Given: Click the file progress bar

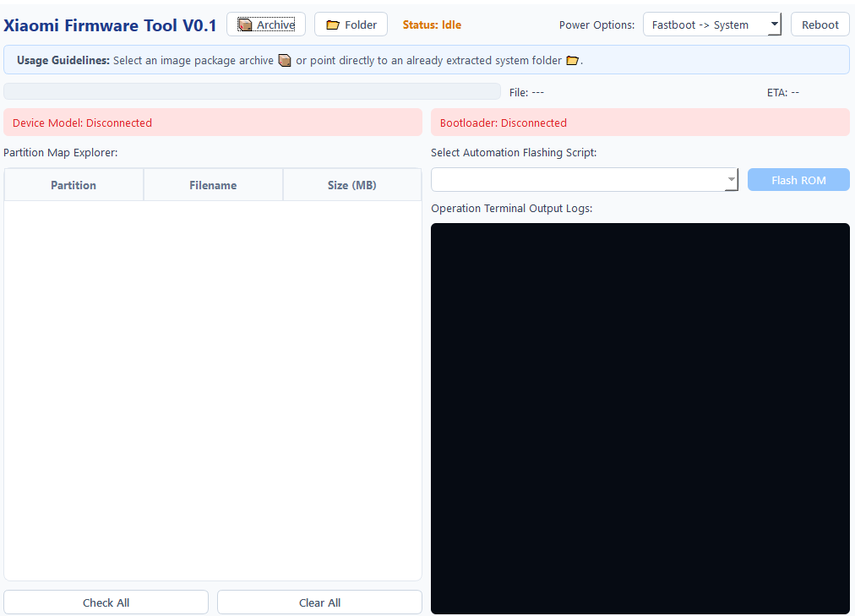Looking at the screenshot, I should pyautogui.click(x=252, y=91).
